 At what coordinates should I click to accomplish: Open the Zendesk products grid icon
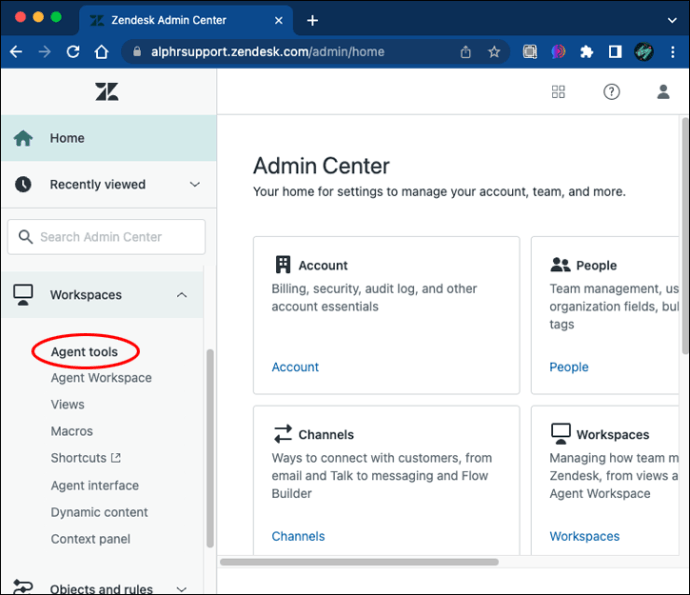pos(558,92)
